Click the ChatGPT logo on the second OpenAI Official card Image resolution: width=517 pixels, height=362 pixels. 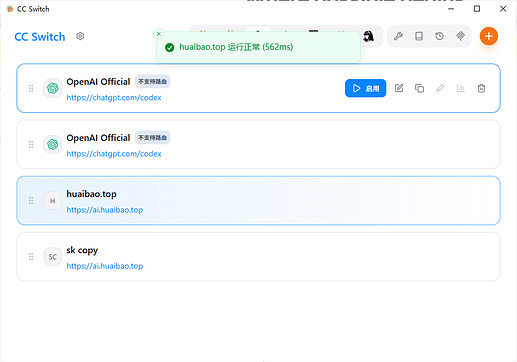[53, 144]
